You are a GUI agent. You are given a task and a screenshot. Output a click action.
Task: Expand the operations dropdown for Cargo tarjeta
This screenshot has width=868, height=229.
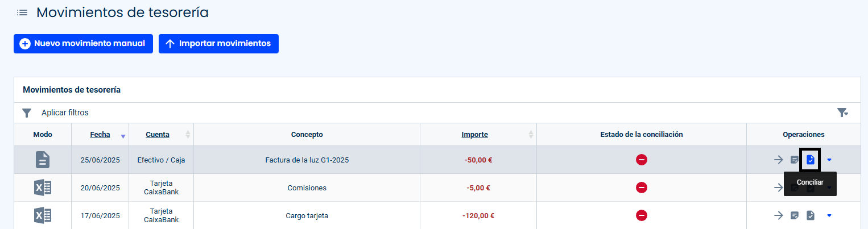pyautogui.click(x=829, y=215)
